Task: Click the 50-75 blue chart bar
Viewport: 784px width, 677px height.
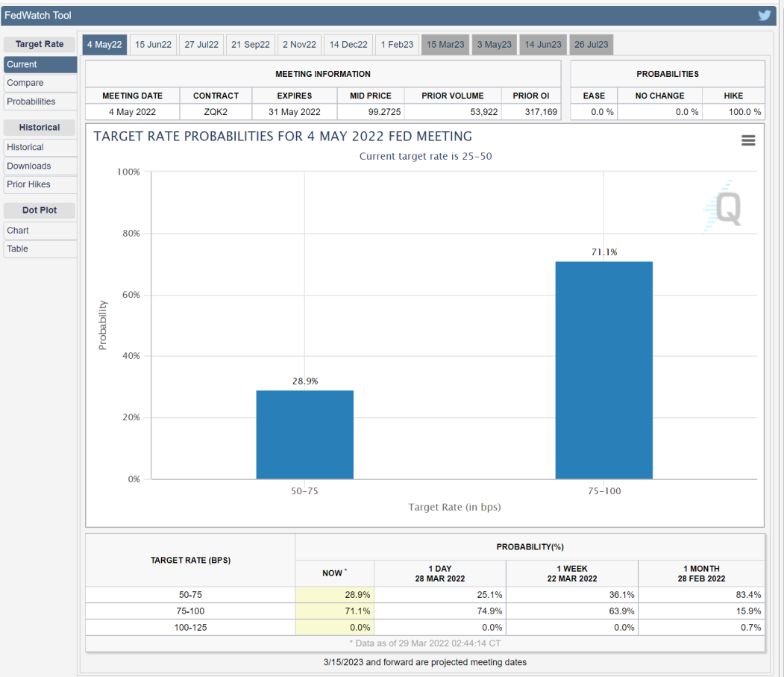Action: 305,435
